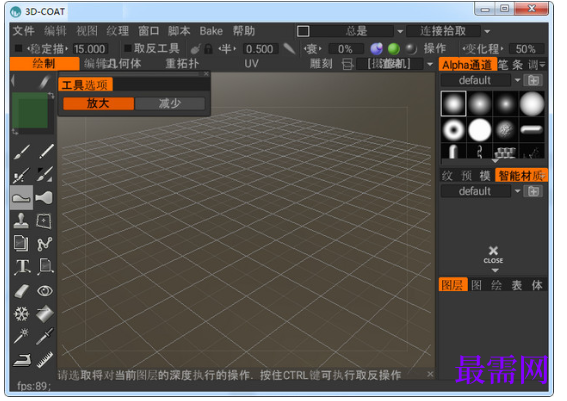Click the 0.500 radius value field
567x401 pixels.
[260, 49]
